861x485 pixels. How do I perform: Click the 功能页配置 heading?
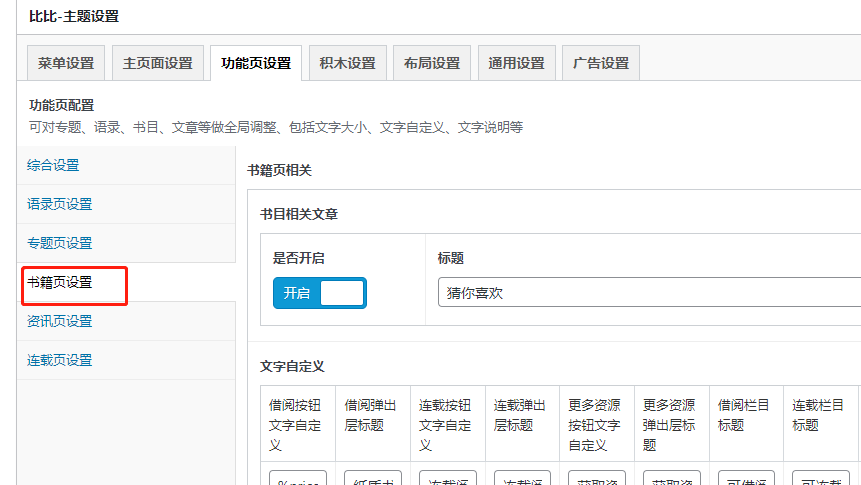(62, 105)
